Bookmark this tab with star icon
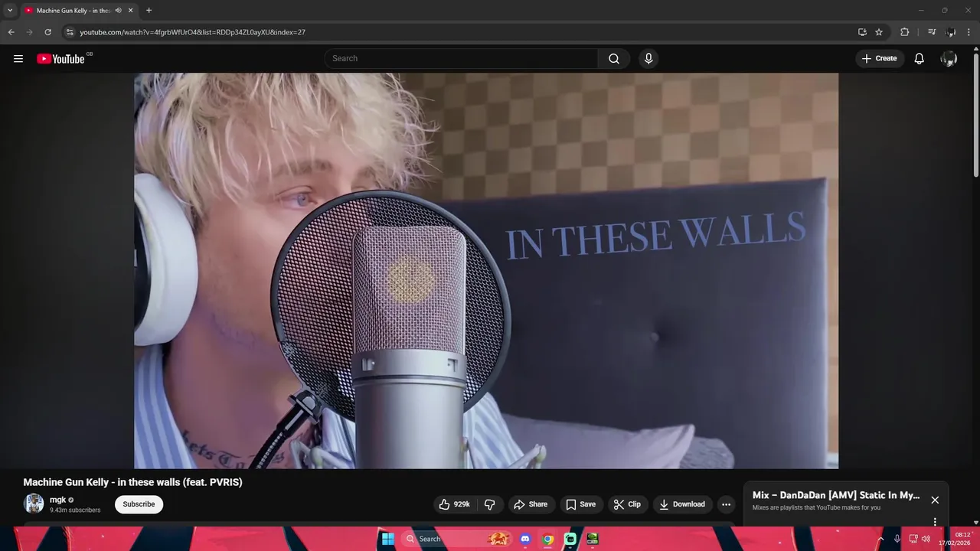 (879, 32)
